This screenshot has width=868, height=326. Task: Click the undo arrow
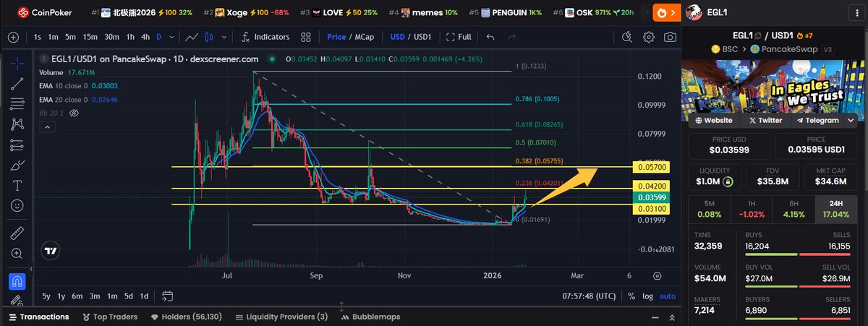coord(490,37)
